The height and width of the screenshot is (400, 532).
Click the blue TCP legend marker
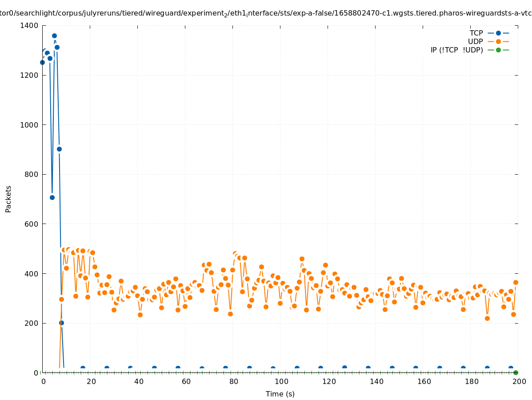498,33
